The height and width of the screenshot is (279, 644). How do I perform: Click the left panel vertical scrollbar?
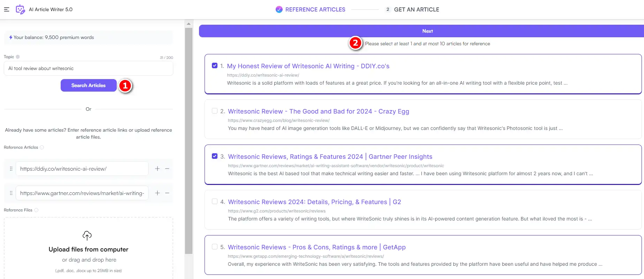(189, 141)
